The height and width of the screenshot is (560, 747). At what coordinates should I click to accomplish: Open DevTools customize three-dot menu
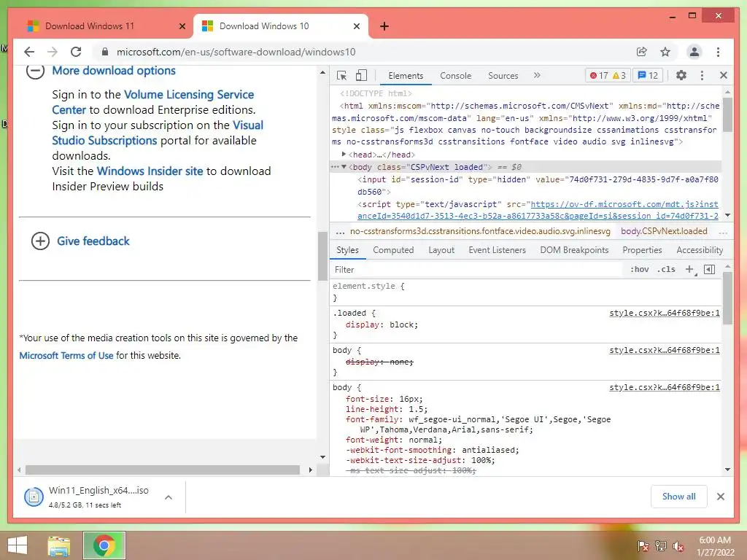click(702, 75)
